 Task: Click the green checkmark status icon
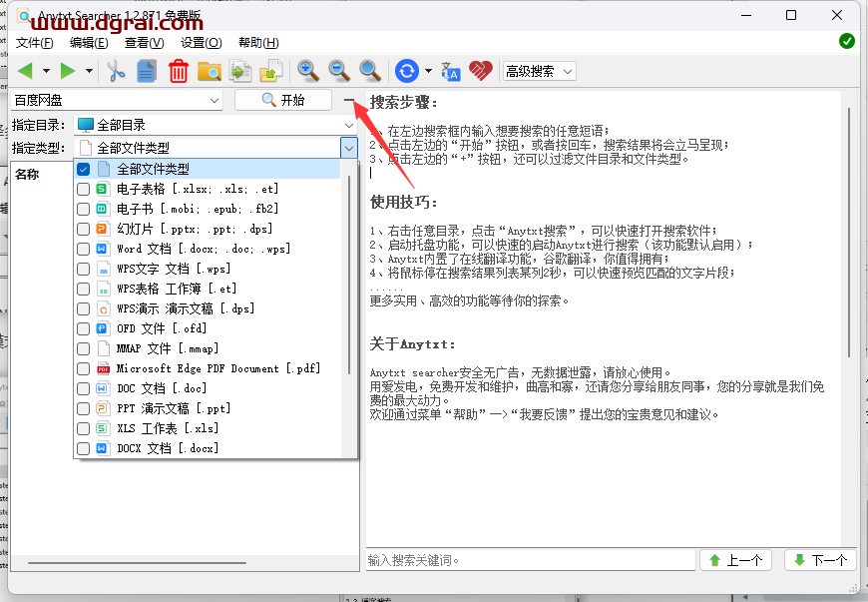pos(846,41)
